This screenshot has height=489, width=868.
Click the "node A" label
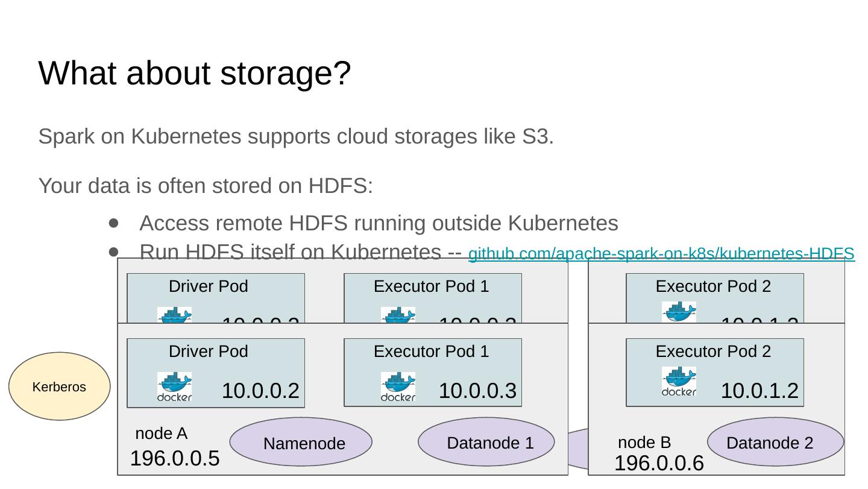tap(162, 434)
